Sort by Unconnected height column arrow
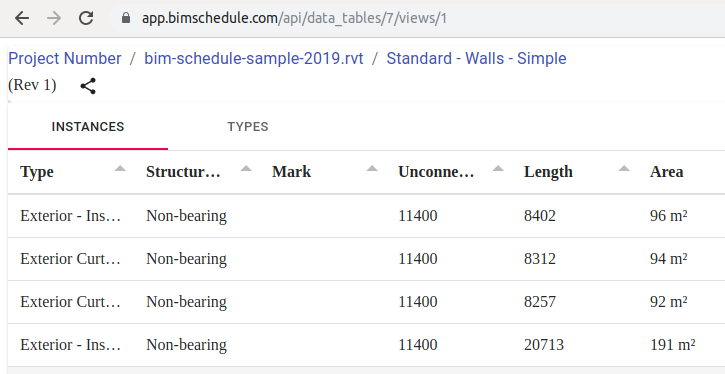 (498, 169)
